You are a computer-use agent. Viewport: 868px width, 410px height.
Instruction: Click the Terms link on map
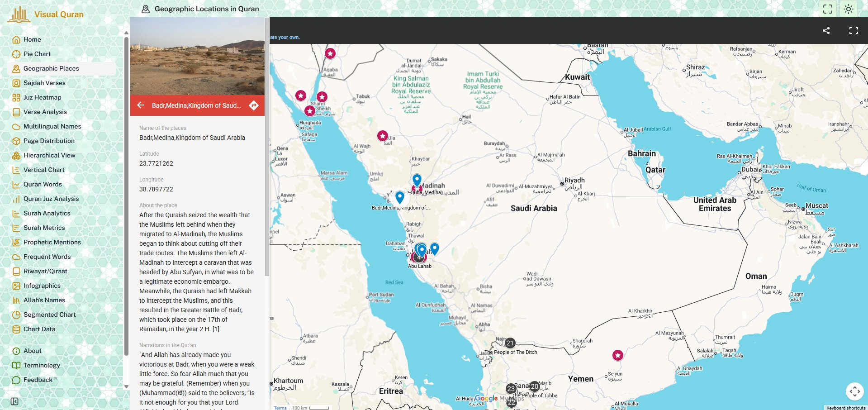click(280, 408)
